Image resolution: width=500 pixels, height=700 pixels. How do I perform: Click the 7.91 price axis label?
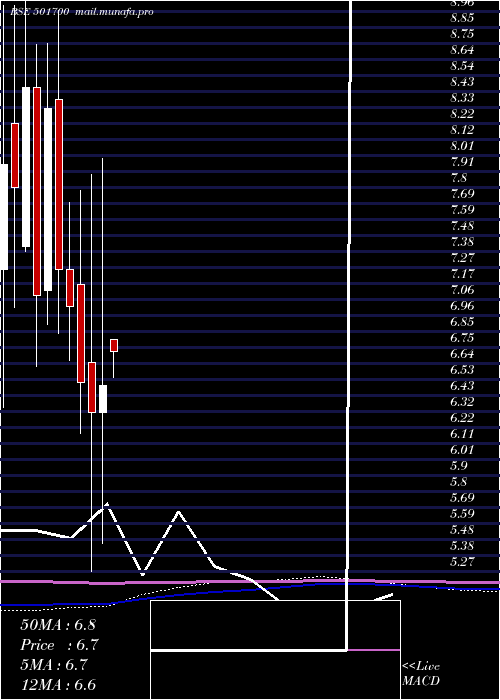tap(462, 162)
